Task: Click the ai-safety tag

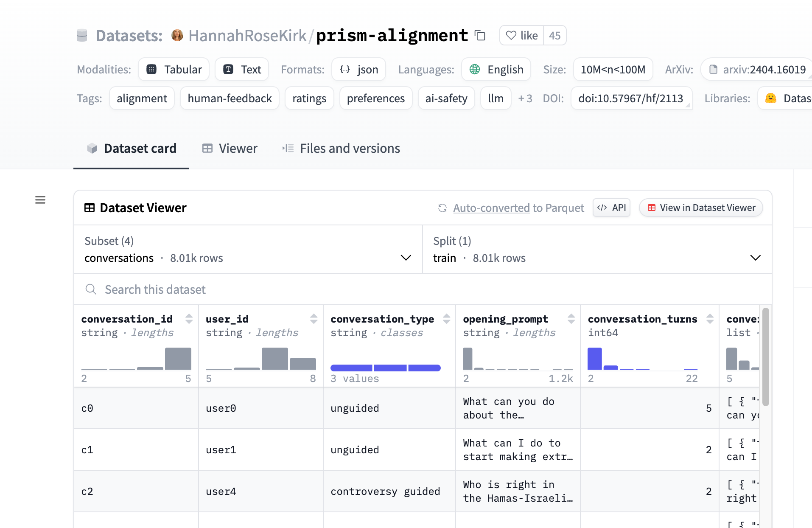Action: point(446,98)
